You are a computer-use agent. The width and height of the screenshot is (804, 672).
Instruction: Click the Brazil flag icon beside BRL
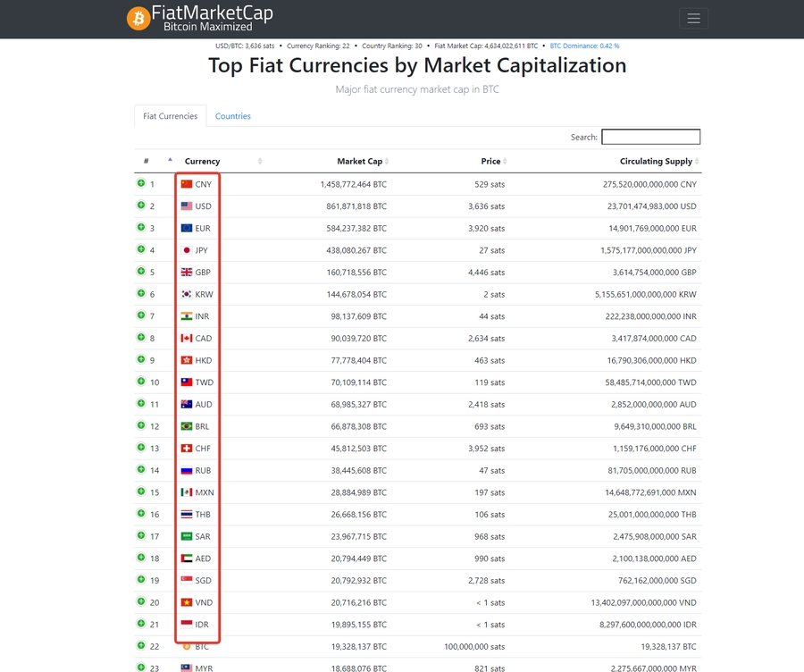[187, 426]
